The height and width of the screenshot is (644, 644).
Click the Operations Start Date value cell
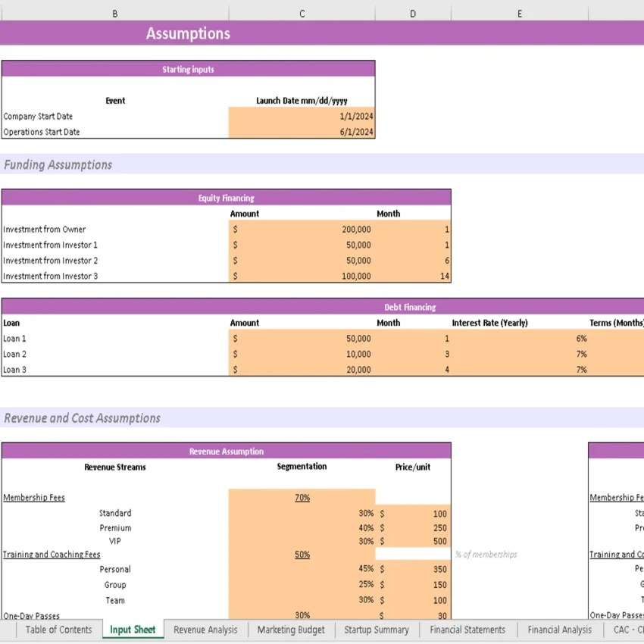tap(302, 132)
